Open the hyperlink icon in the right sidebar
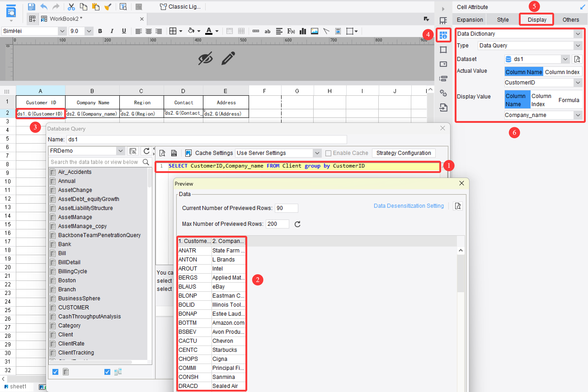 (443, 93)
